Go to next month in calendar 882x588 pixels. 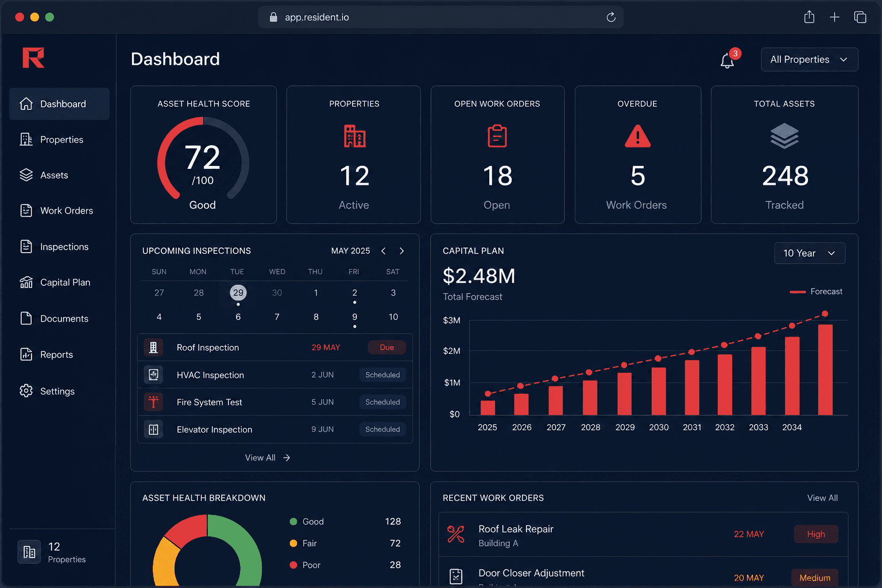tap(402, 251)
